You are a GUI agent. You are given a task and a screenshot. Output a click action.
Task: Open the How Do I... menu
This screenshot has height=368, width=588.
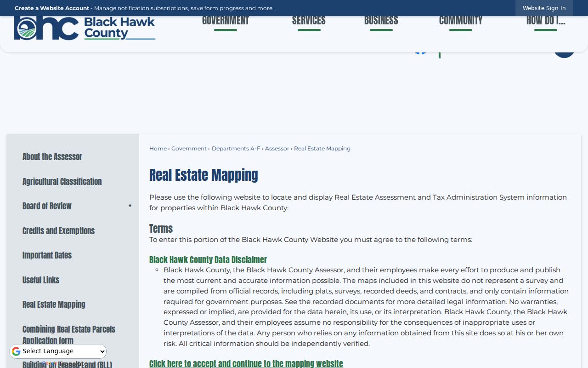[x=546, y=21]
